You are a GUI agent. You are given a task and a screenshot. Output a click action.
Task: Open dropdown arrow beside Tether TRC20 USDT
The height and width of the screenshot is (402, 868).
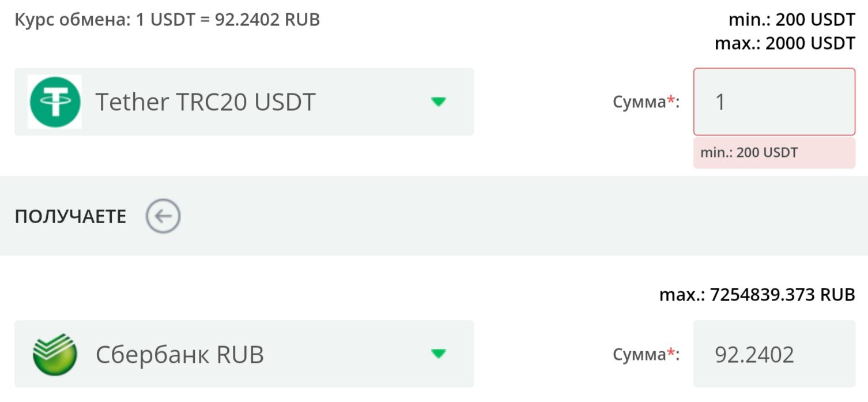[439, 102]
